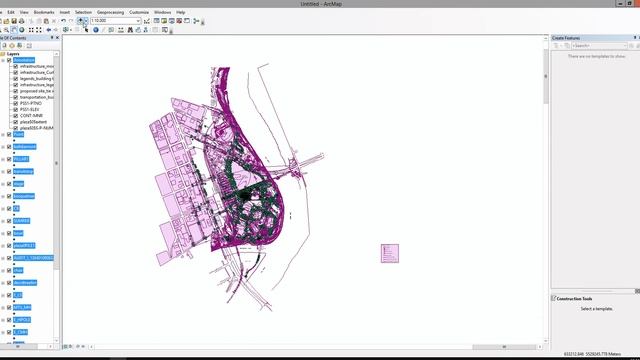Open the Catalog window icon

(164, 21)
